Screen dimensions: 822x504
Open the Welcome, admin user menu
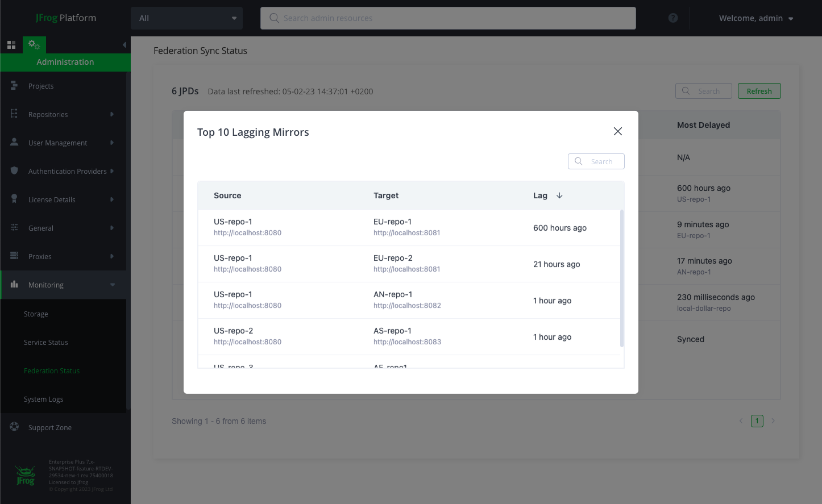click(756, 18)
